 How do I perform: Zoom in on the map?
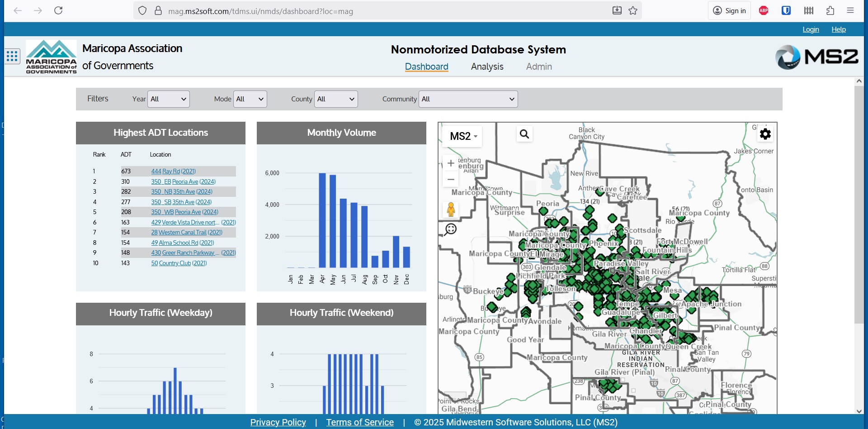(x=451, y=163)
